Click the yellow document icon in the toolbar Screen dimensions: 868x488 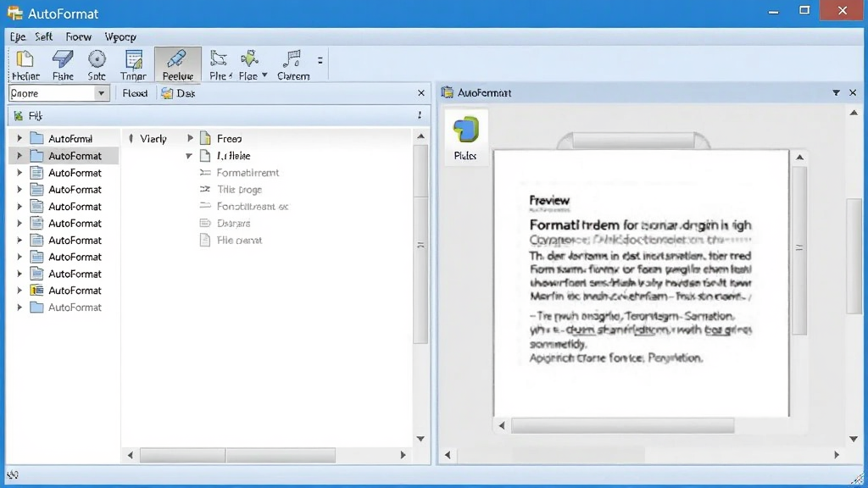pos(25,58)
